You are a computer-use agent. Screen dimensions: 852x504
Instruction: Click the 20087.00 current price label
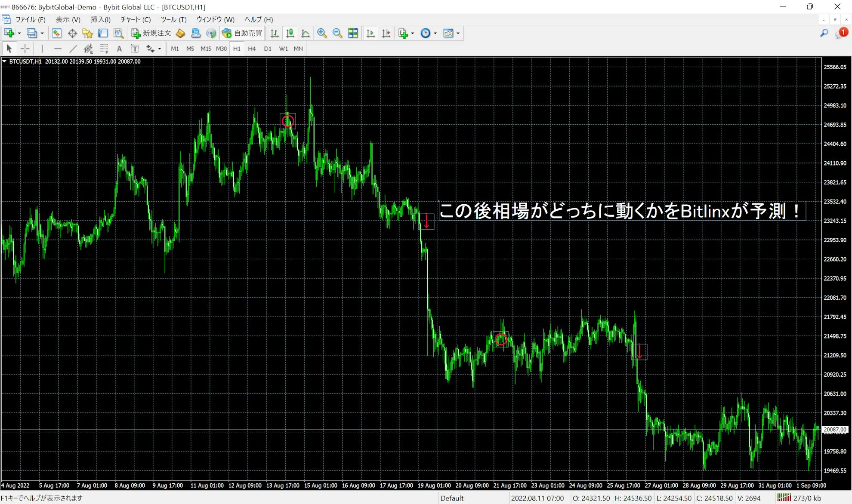point(835,430)
